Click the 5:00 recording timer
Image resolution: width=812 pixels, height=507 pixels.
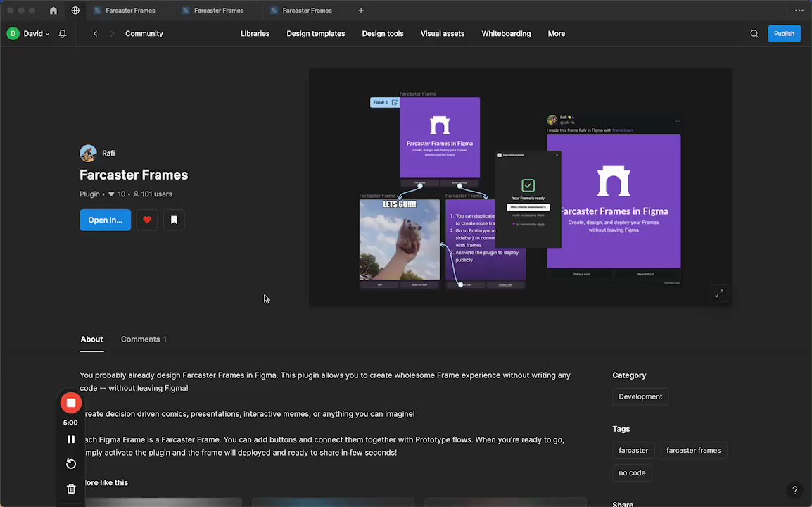(x=70, y=423)
